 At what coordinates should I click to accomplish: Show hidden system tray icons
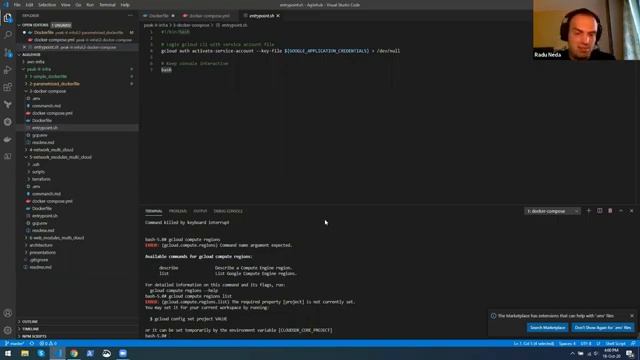tap(572, 353)
